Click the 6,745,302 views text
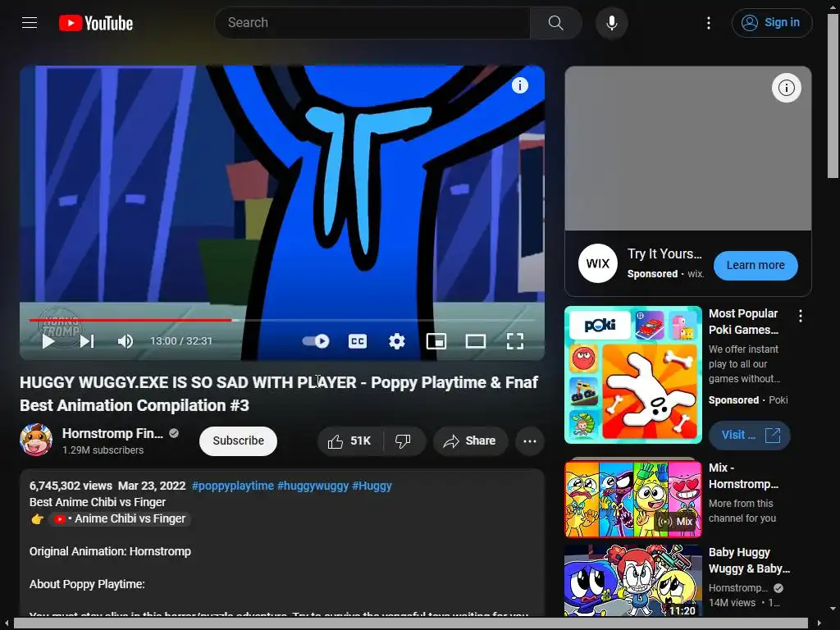 tap(71, 486)
